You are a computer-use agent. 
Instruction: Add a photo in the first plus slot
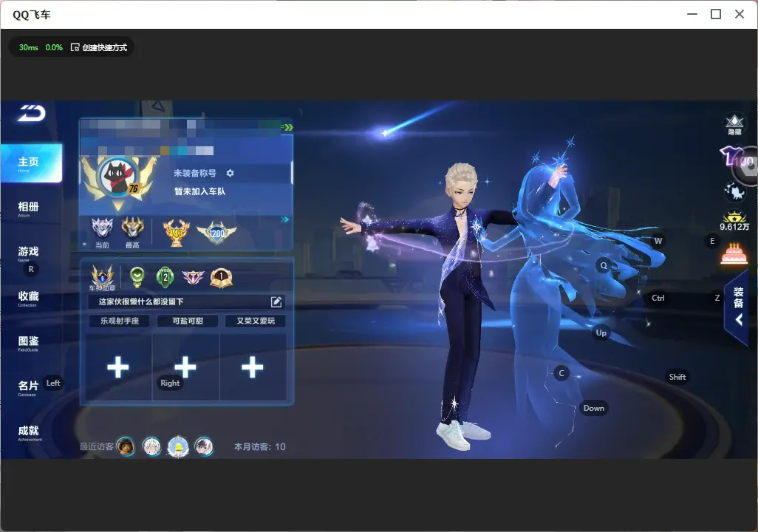point(118,367)
